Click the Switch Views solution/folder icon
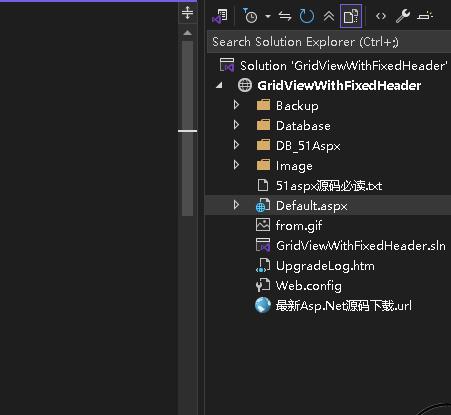The width and height of the screenshot is (451, 415). click(x=220, y=16)
